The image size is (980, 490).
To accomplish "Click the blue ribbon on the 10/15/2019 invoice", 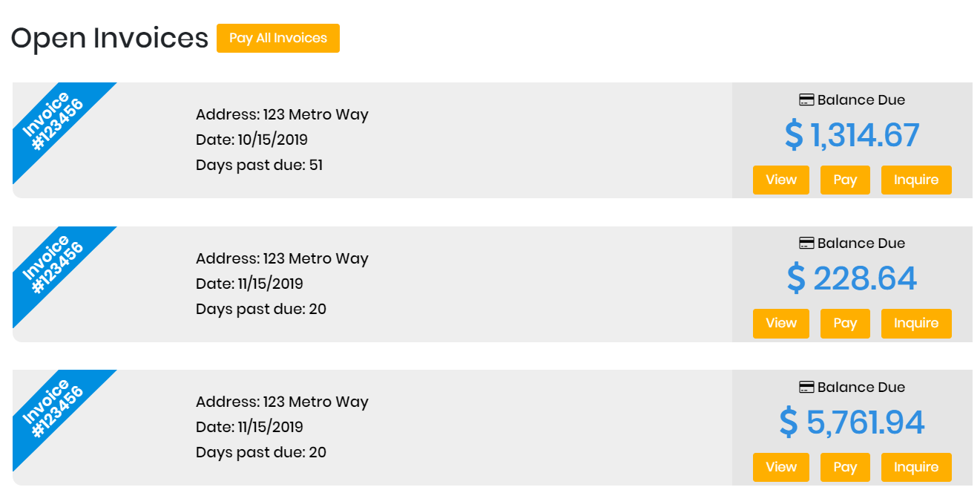I will (x=53, y=122).
